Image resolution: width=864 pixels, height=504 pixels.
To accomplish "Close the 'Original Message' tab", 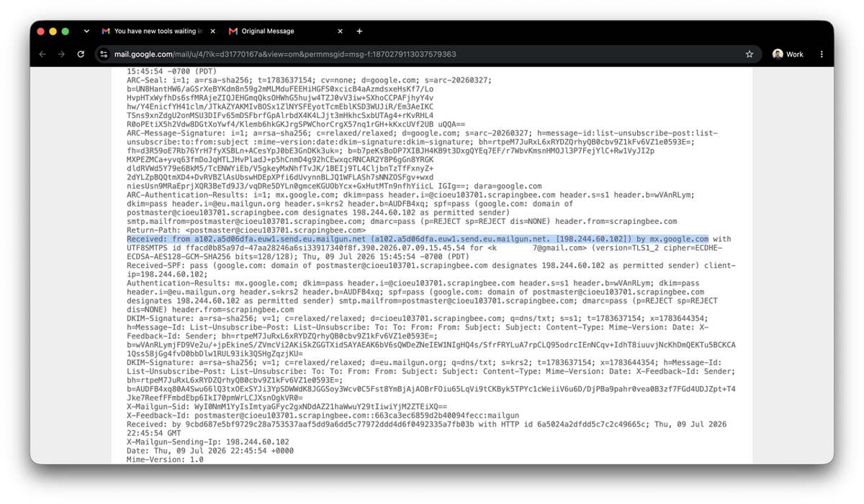I will tap(341, 31).
